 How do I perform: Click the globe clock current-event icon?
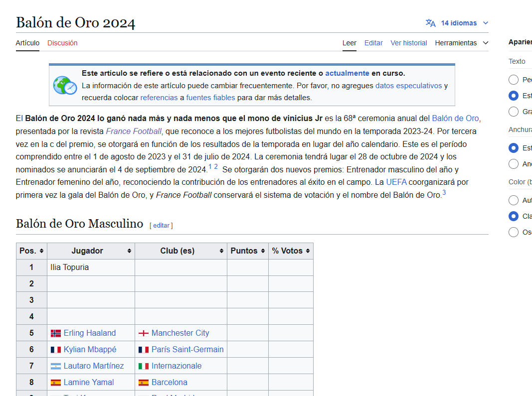coord(65,86)
